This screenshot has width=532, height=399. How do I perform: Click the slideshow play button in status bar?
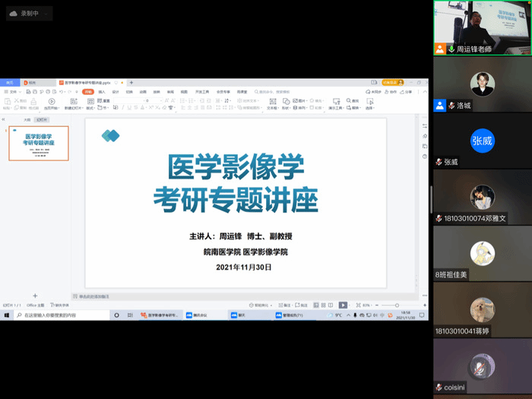343,305
